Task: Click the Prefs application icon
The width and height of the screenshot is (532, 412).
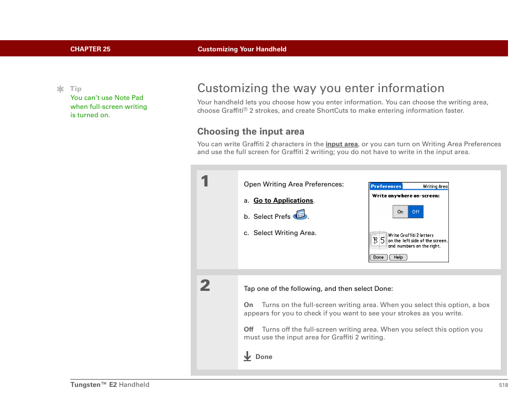Action: click(300, 215)
